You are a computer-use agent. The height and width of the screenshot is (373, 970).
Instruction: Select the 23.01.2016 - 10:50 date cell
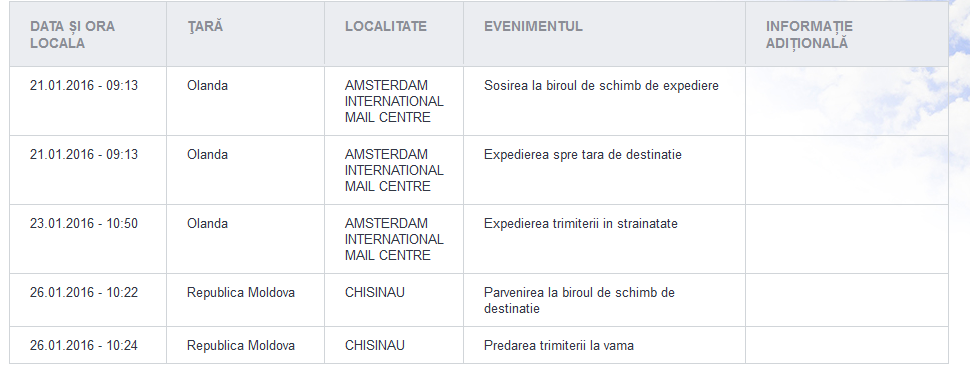[x=84, y=223]
